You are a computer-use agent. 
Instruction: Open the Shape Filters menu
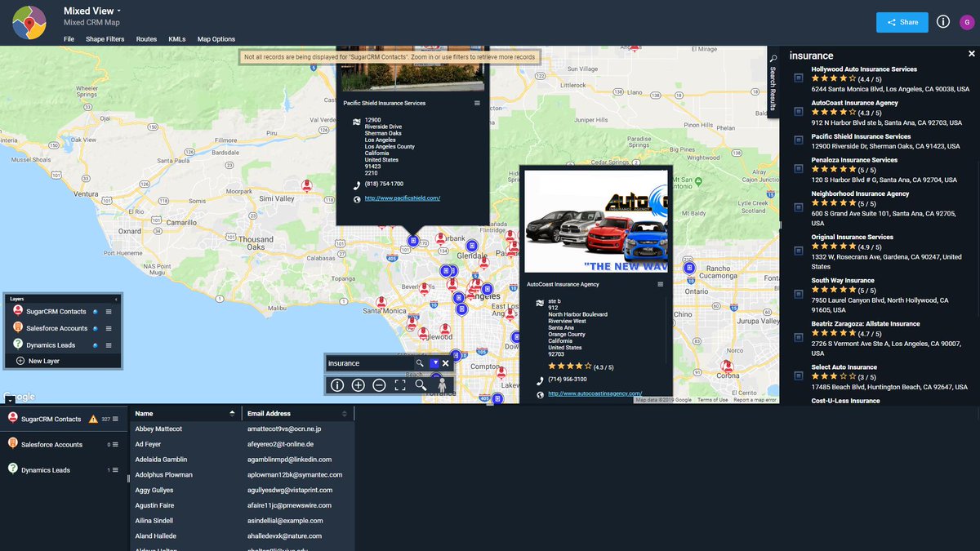pos(105,39)
